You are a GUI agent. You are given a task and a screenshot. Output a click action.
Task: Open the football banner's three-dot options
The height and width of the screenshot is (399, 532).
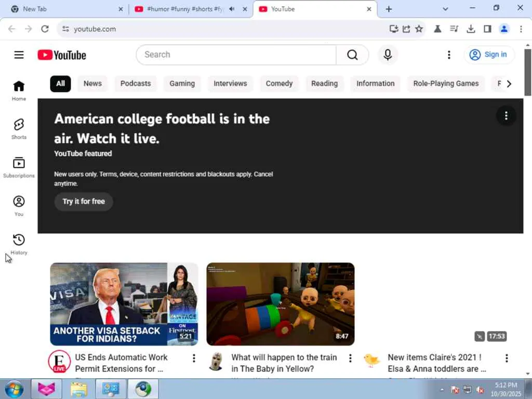(x=506, y=116)
